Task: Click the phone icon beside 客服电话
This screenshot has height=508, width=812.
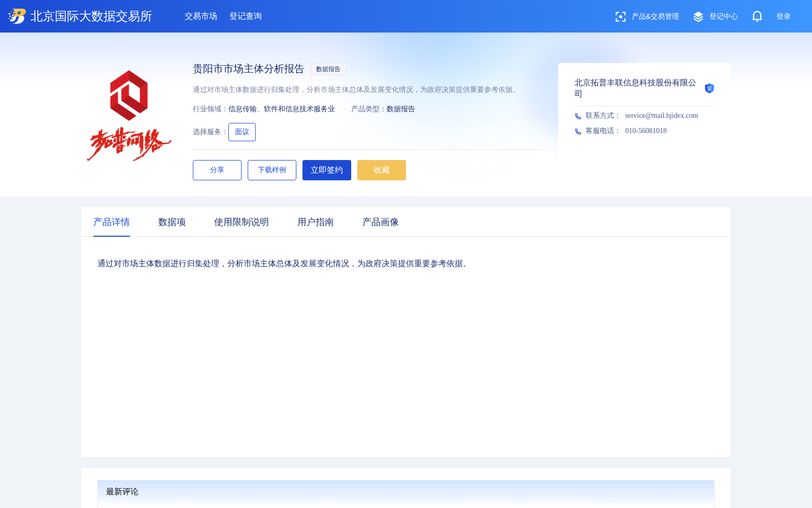Action: 578,132
